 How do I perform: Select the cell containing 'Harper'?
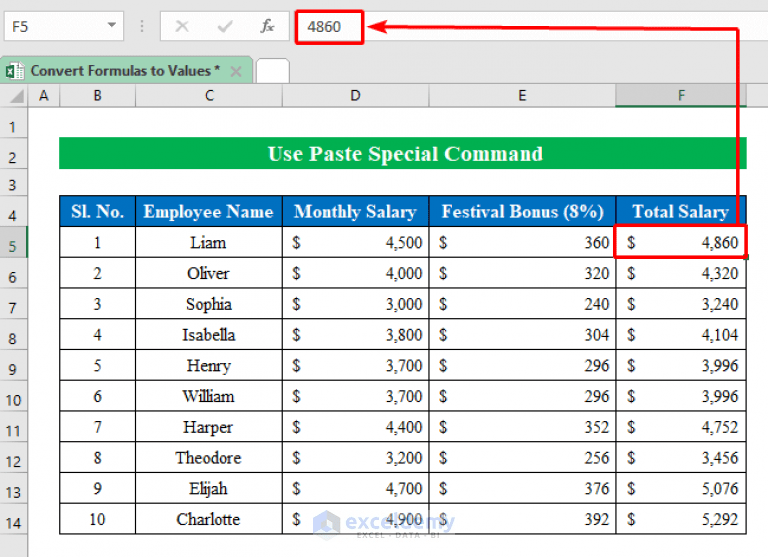tap(209, 427)
